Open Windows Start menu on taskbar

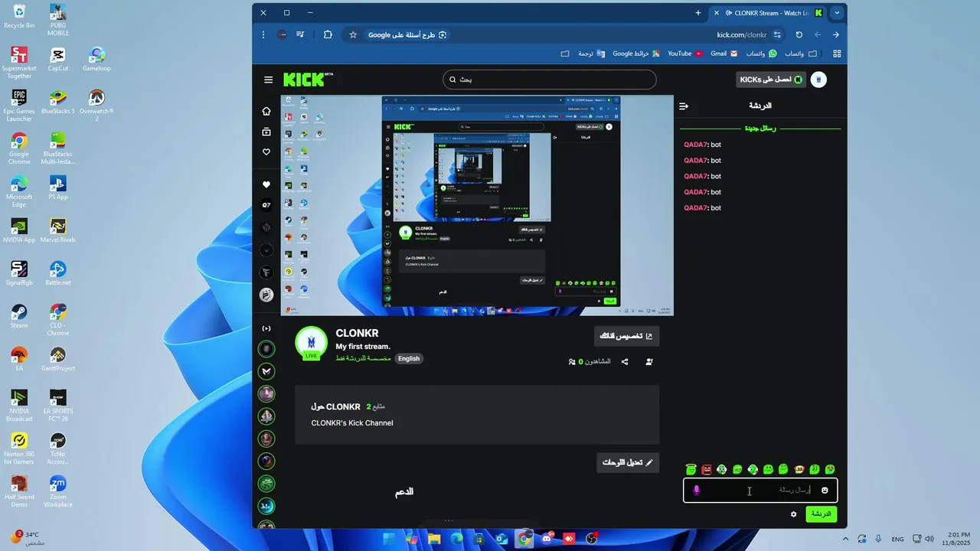tap(390, 539)
